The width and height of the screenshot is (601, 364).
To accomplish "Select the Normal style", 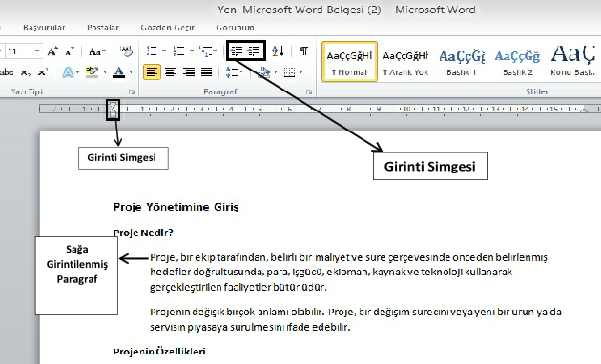I will coord(349,62).
